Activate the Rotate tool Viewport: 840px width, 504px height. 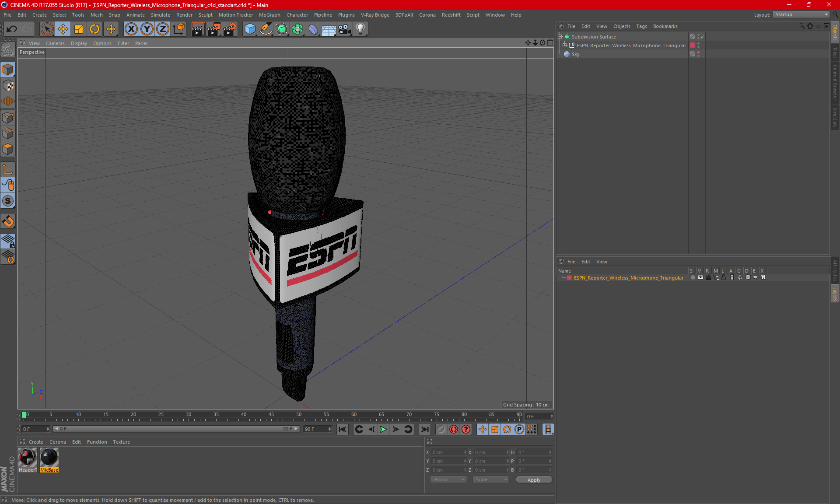94,29
